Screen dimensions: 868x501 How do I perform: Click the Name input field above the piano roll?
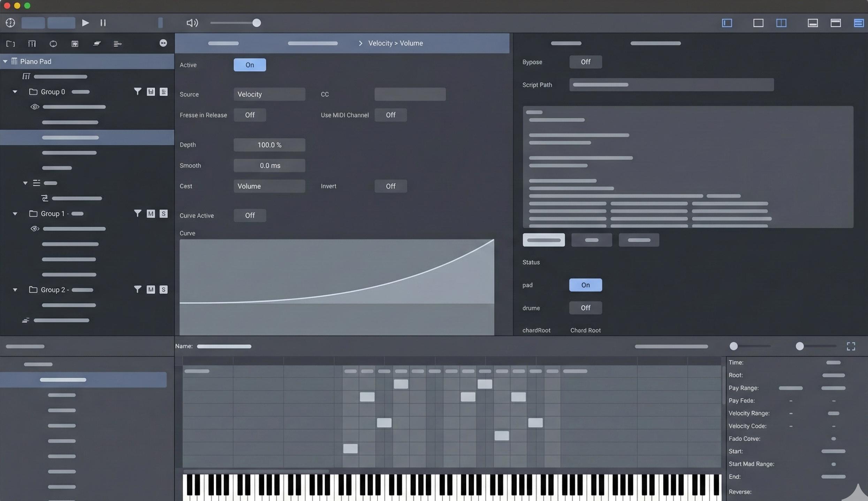[x=224, y=346]
